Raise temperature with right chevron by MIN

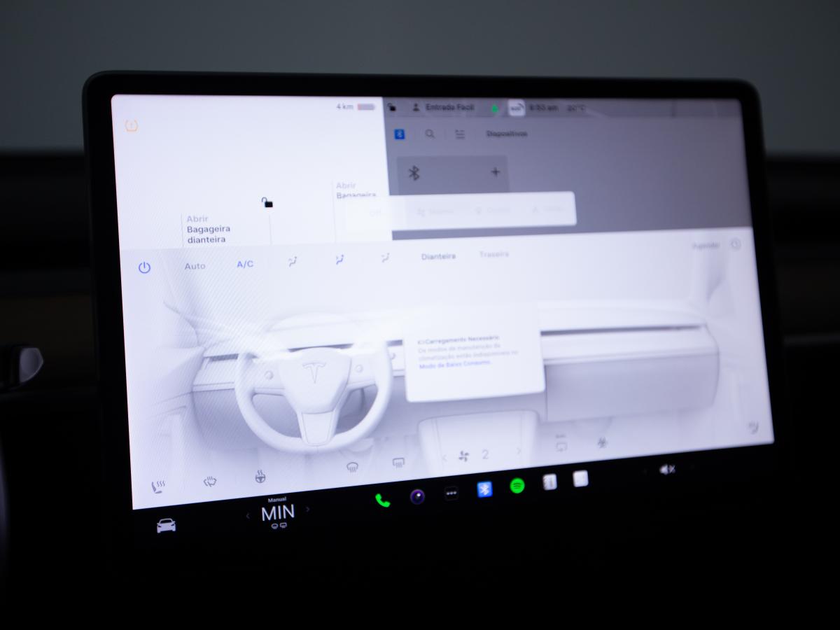308,510
